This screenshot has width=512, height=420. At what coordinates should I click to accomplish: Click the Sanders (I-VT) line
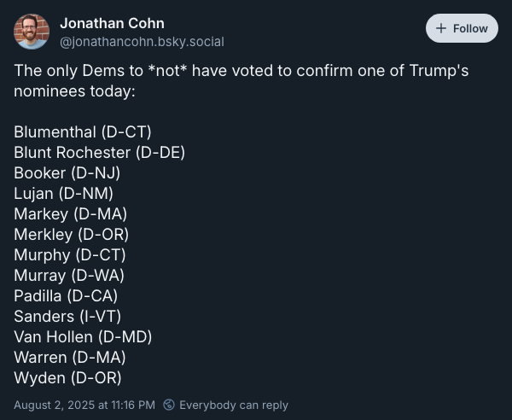point(67,317)
